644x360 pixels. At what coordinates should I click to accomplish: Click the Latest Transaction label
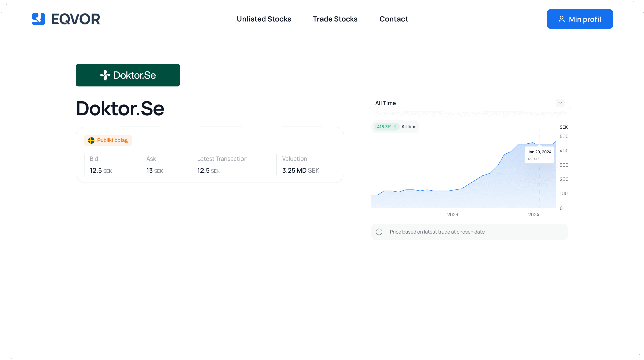pyautogui.click(x=222, y=159)
